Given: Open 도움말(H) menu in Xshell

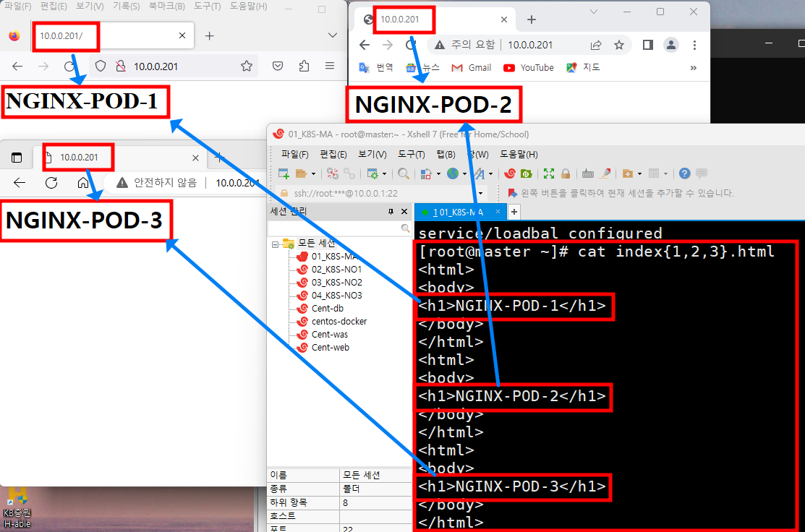Looking at the screenshot, I should click(x=519, y=155).
